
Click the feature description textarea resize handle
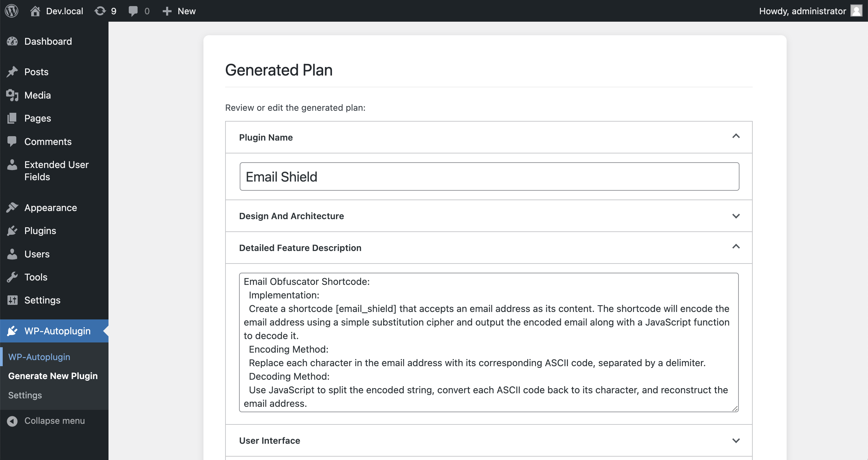pyautogui.click(x=735, y=409)
